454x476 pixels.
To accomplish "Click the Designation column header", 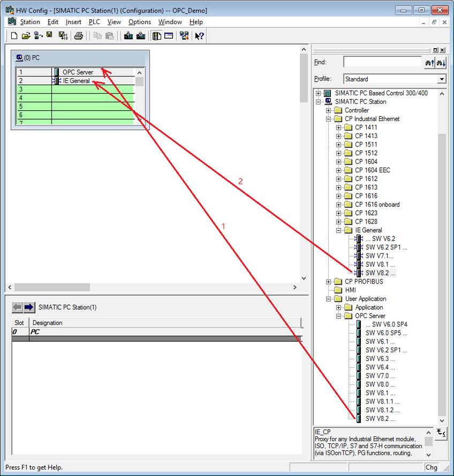I will click(165, 323).
